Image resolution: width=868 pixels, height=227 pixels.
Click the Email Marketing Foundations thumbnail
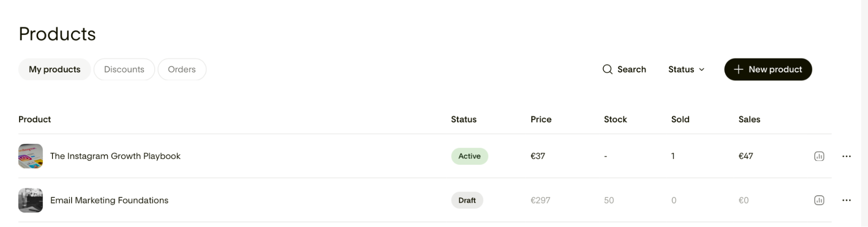pyautogui.click(x=30, y=200)
